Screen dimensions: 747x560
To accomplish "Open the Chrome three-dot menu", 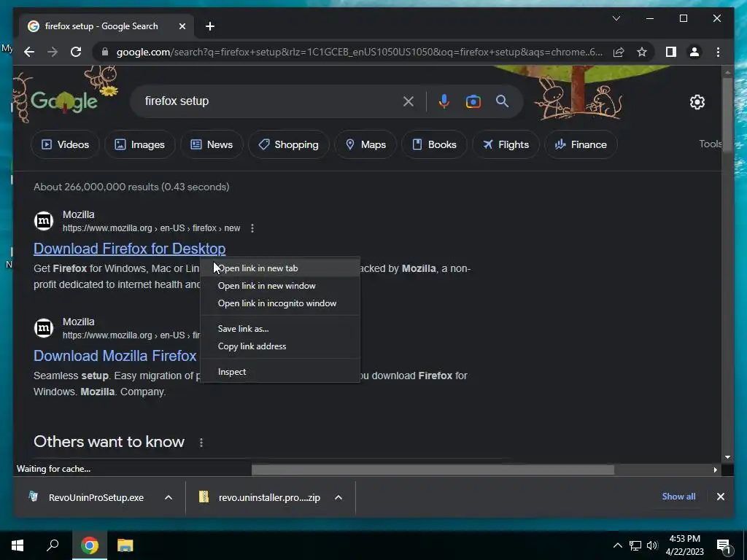I will (718, 52).
